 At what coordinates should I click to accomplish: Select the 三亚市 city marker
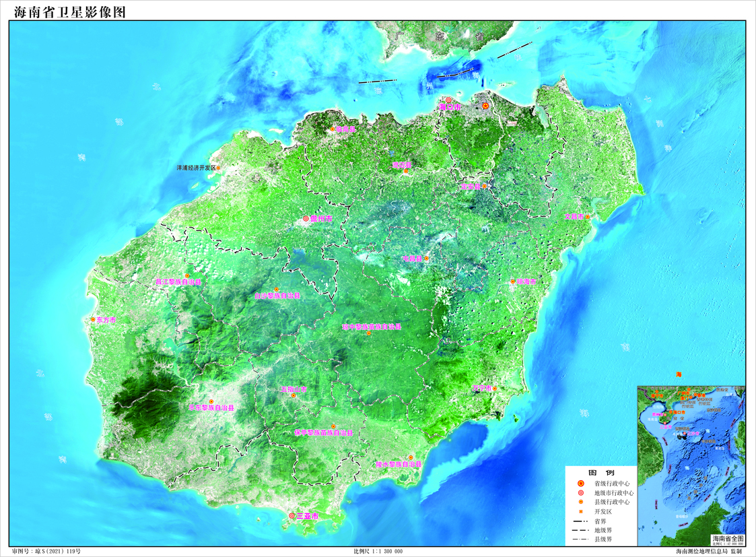point(291,515)
